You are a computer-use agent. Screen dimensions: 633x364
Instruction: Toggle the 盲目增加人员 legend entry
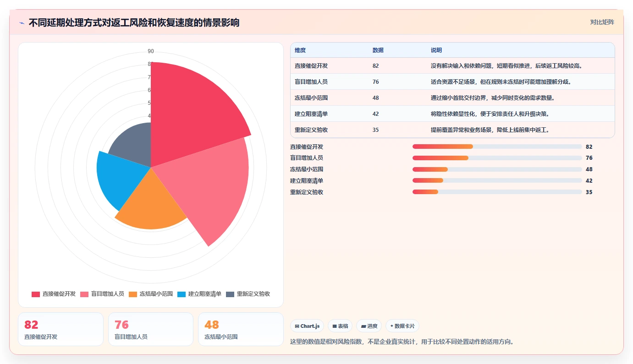pos(102,294)
